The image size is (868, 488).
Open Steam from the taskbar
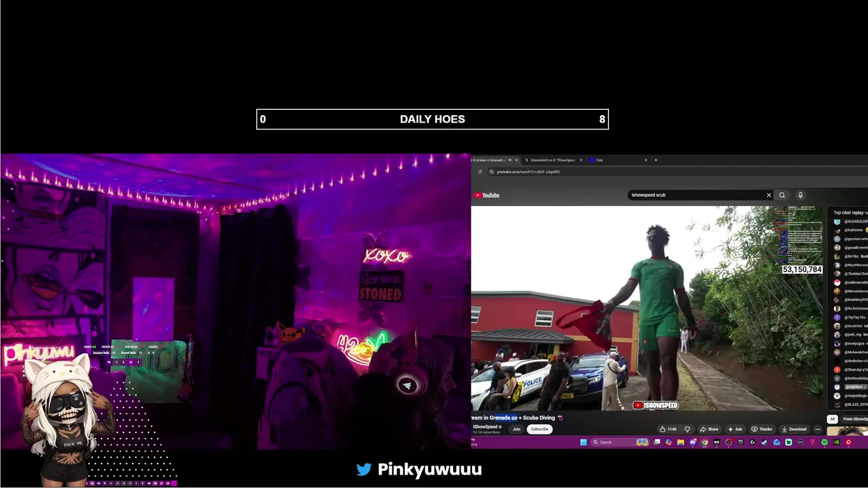coord(764,442)
